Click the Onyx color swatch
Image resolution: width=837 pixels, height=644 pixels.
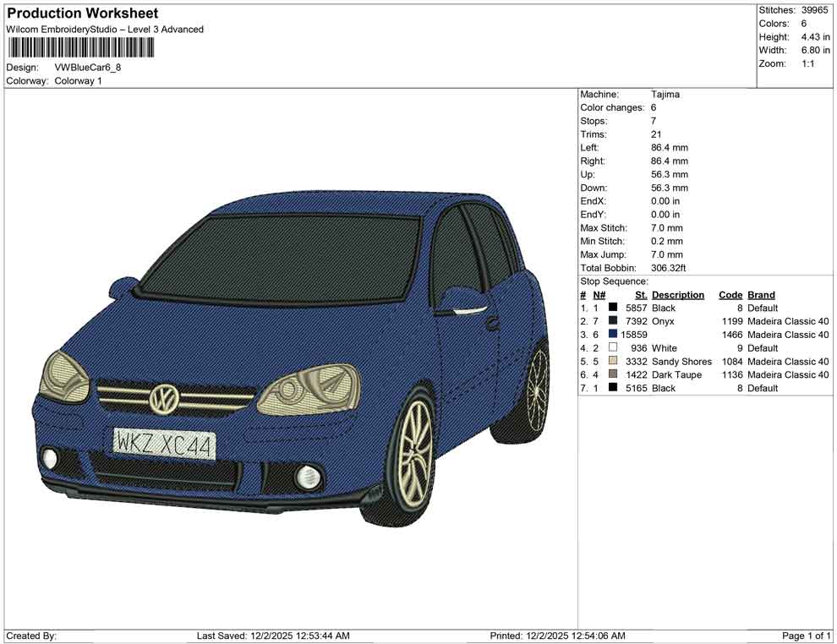coord(613,322)
